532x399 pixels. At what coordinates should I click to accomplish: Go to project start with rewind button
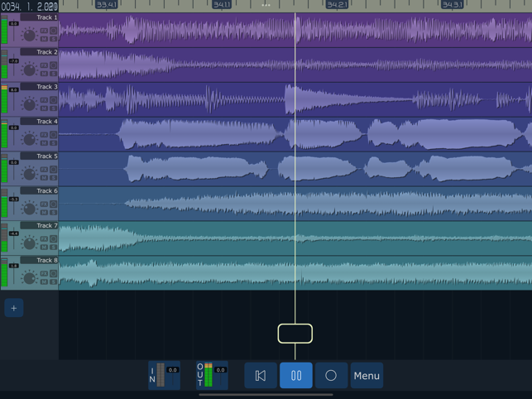tap(261, 375)
